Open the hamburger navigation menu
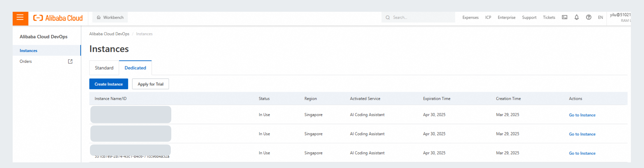644x168 pixels. pos(20,18)
